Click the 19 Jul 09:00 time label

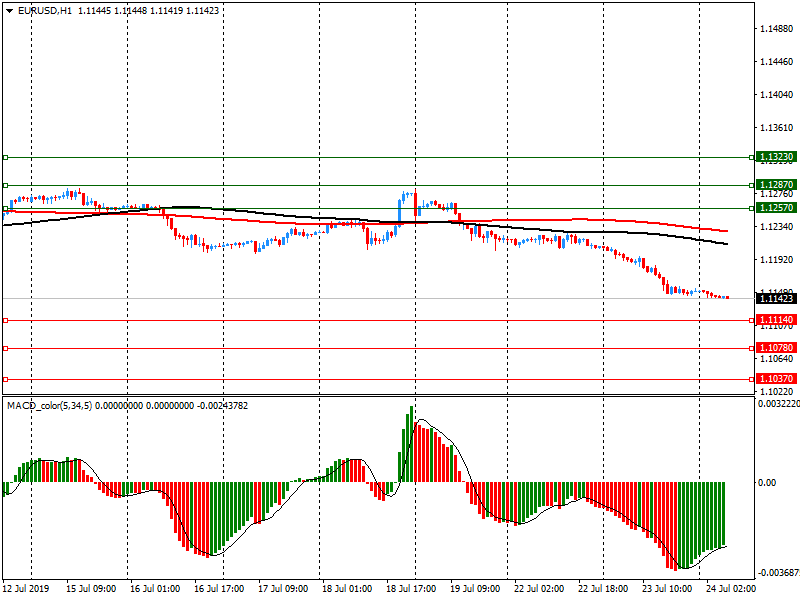pyautogui.click(x=475, y=588)
